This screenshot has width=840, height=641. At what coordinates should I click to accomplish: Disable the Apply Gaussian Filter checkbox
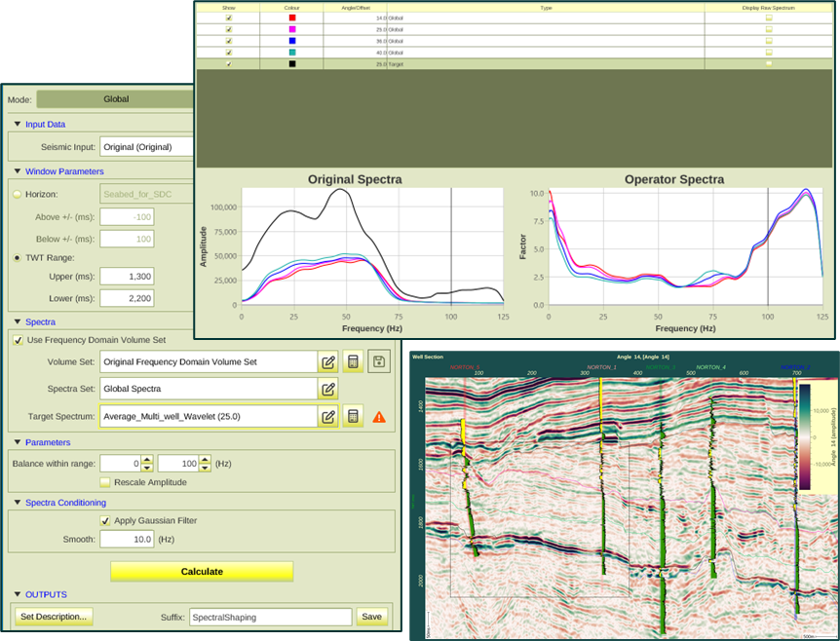point(105,520)
